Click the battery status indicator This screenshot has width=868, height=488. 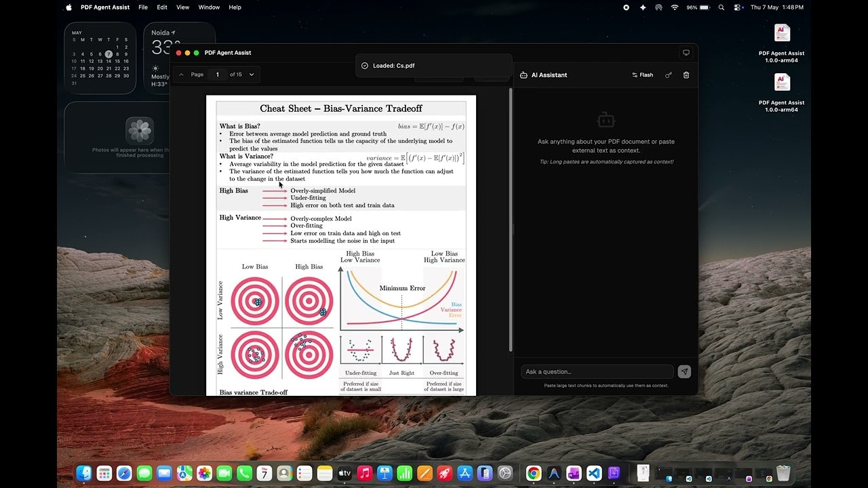coord(698,7)
